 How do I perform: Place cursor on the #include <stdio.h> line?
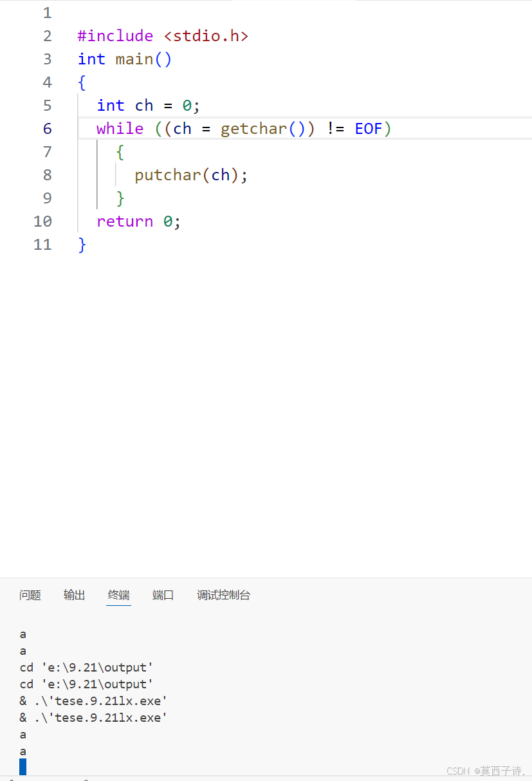[x=162, y=35]
